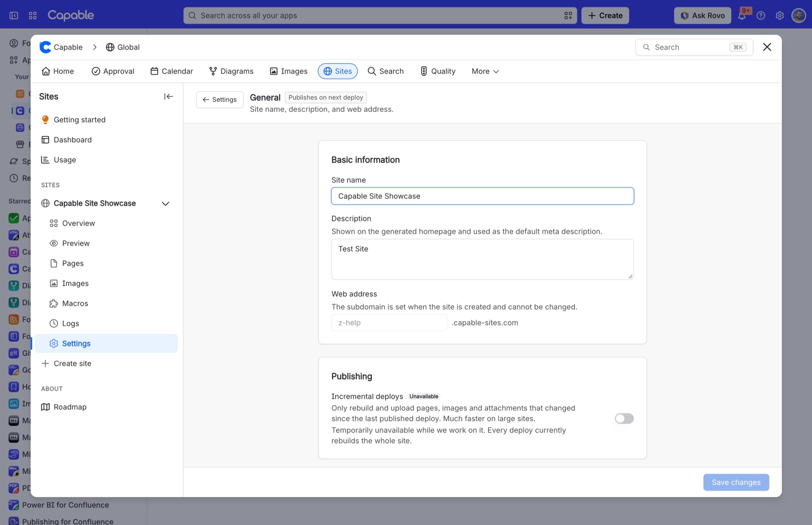Click the z-help subdomain field
This screenshot has width=812, height=525.
pos(389,323)
